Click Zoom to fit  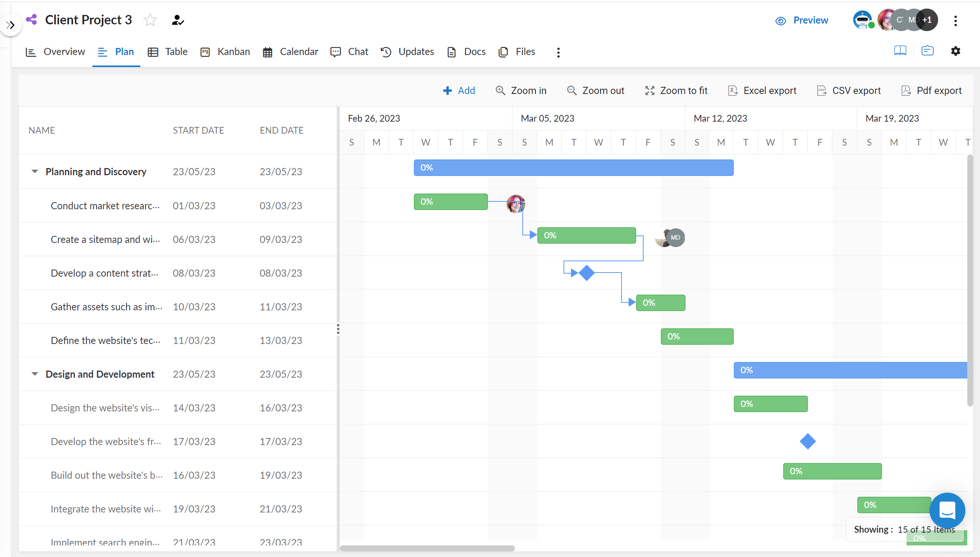676,91
